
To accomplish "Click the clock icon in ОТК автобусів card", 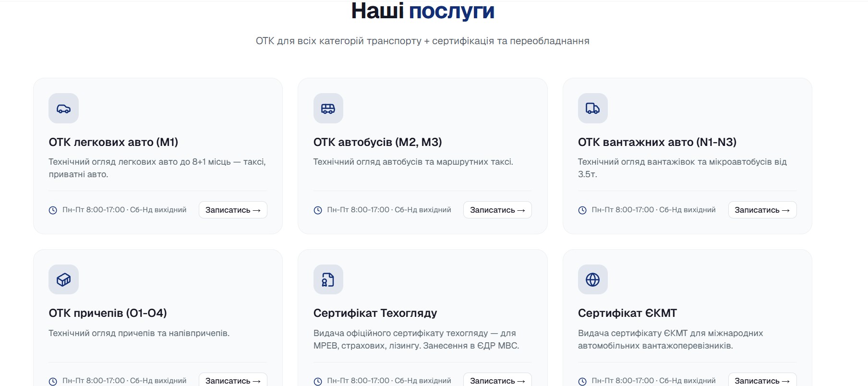I will [x=318, y=210].
